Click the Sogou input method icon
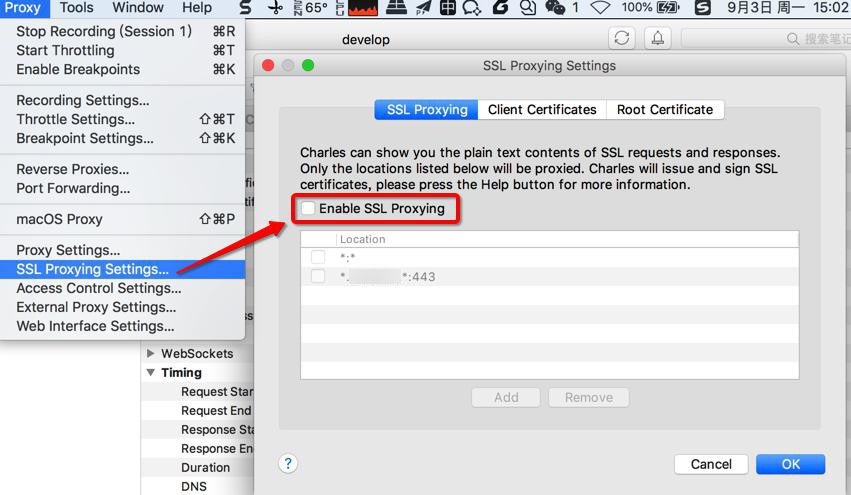Image resolution: width=851 pixels, height=495 pixels. pos(703,8)
